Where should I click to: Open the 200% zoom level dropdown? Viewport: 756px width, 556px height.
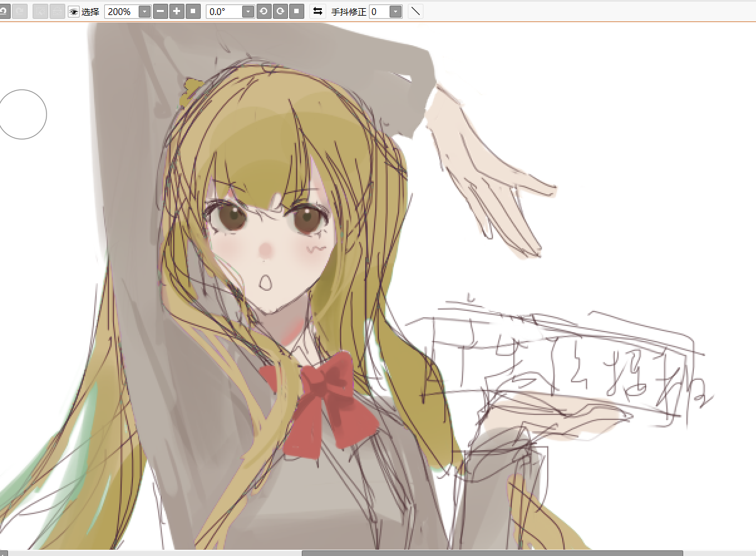point(144,12)
